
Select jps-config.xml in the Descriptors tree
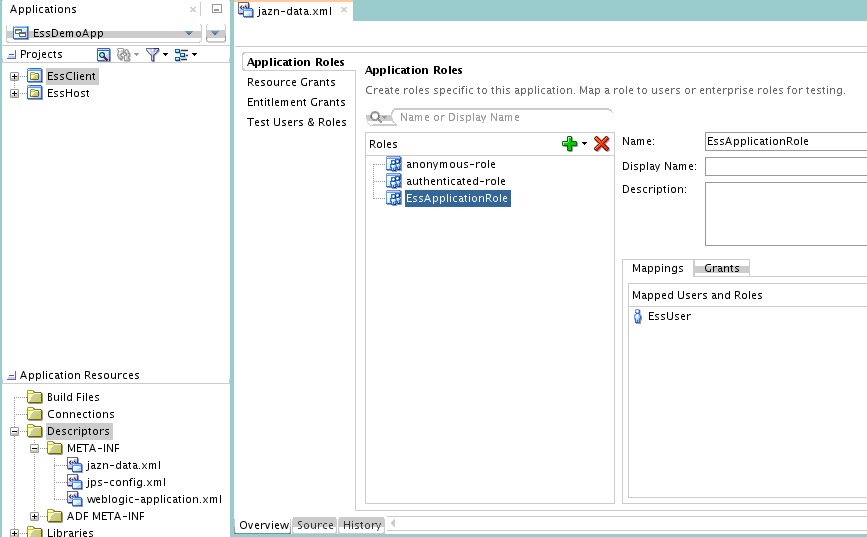[126, 482]
